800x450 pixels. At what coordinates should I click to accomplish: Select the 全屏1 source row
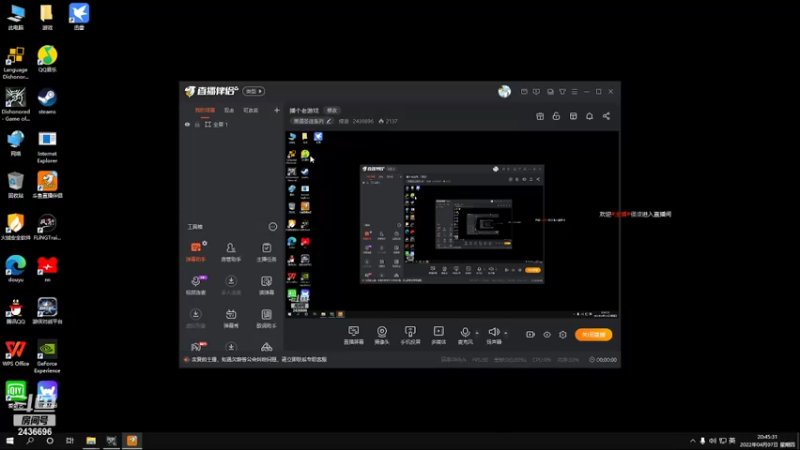point(232,124)
